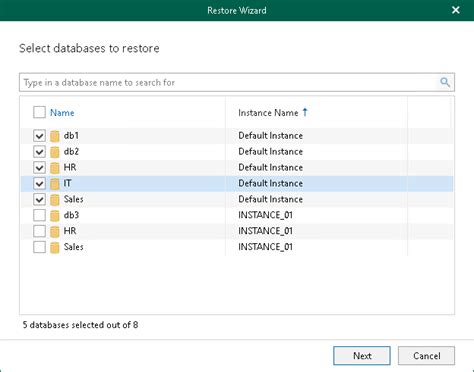The width and height of the screenshot is (474, 372).
Task: Uncheck the db2 checkbox
Action: (x=39, y=152)
